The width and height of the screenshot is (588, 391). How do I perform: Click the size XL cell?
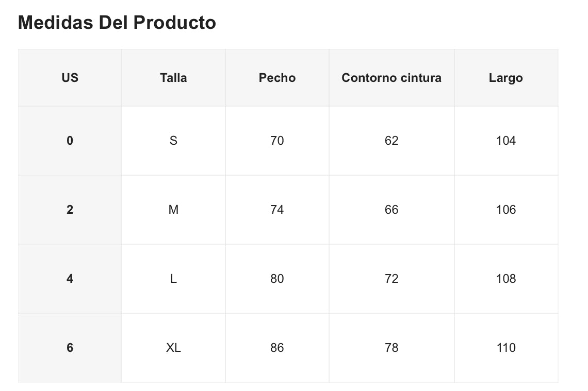173,348
